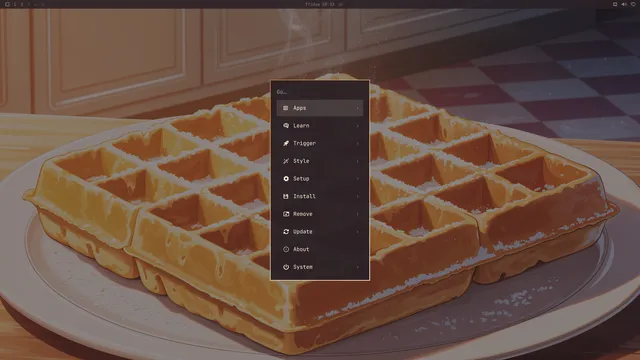Click the Apps grid icon
The image size is (640, 360).
pyautogui.click(x=286, y=108)
